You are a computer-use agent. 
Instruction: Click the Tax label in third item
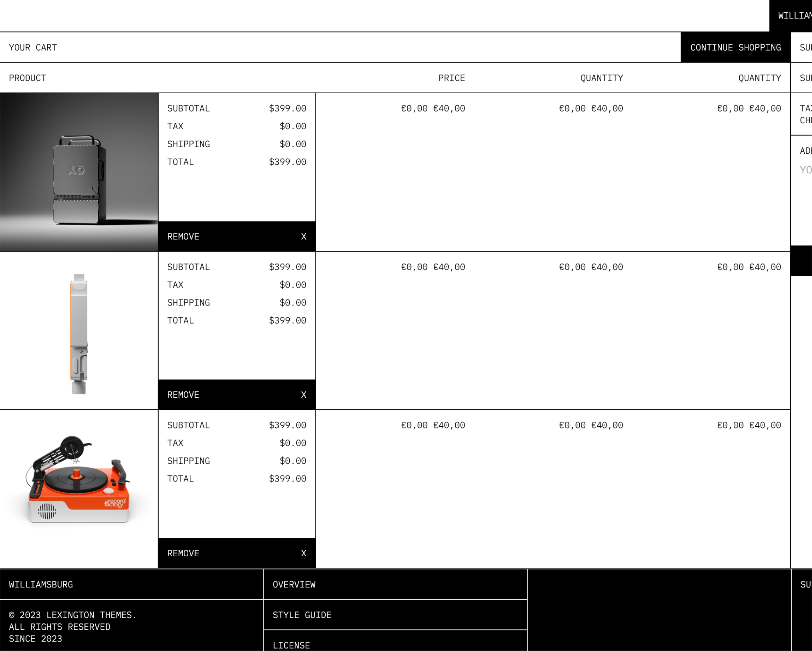coord(175,443)
